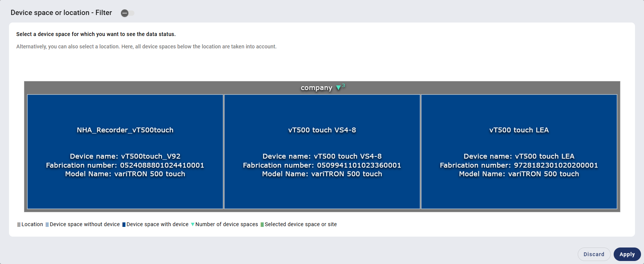Click the 'Selected device space or site' legend label
The height and width of the screenshot is (264, 644).
point(301,224)
